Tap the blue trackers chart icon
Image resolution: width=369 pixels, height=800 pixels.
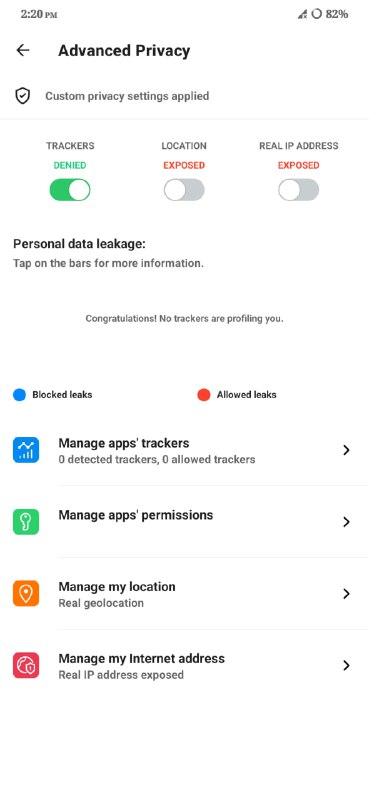tap(26, 450)
